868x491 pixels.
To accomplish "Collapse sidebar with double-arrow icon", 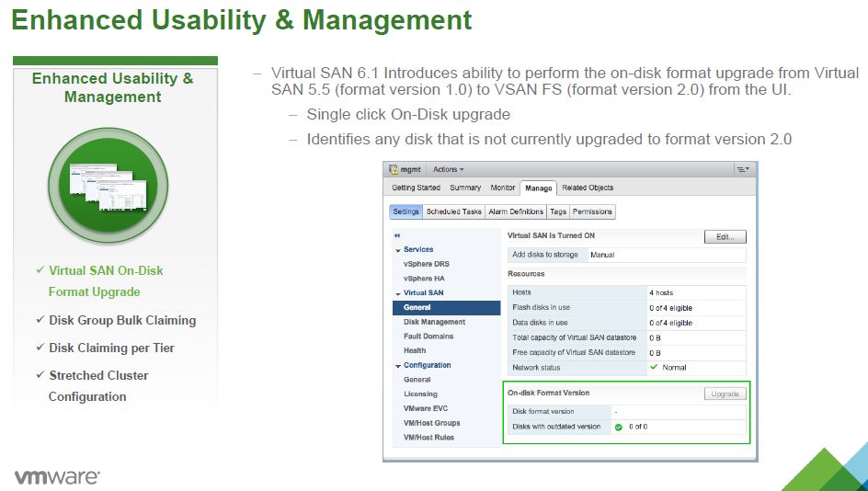I will 397,236.
